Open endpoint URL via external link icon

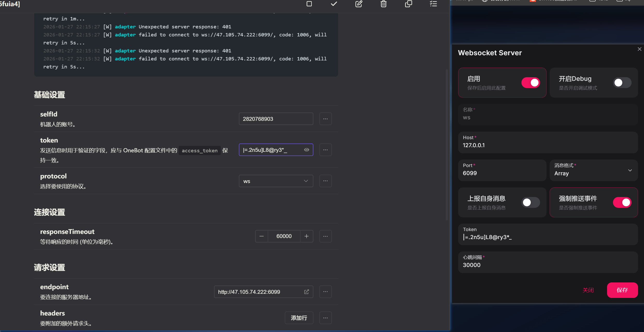point(306,292)
